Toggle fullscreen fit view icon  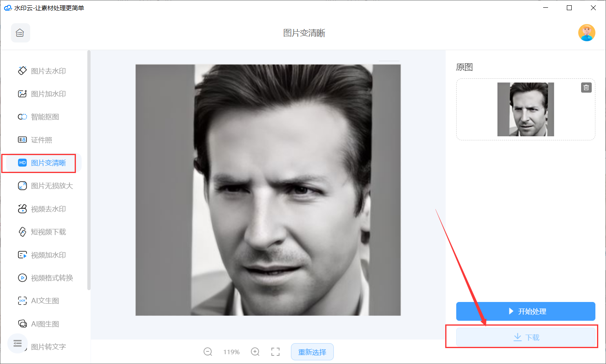pos(275,352)
